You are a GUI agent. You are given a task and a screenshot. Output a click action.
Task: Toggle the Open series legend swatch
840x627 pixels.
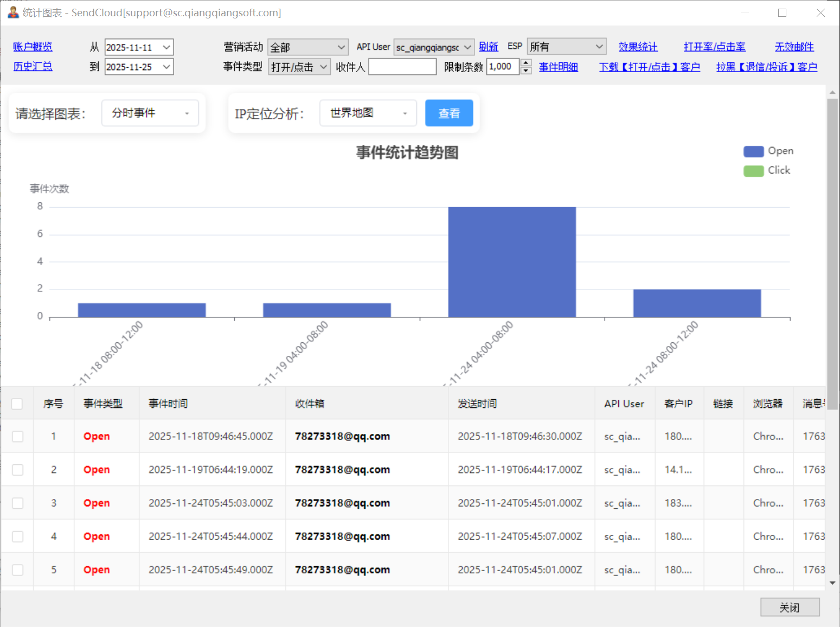pyautogui.click(x=753, y=151)
